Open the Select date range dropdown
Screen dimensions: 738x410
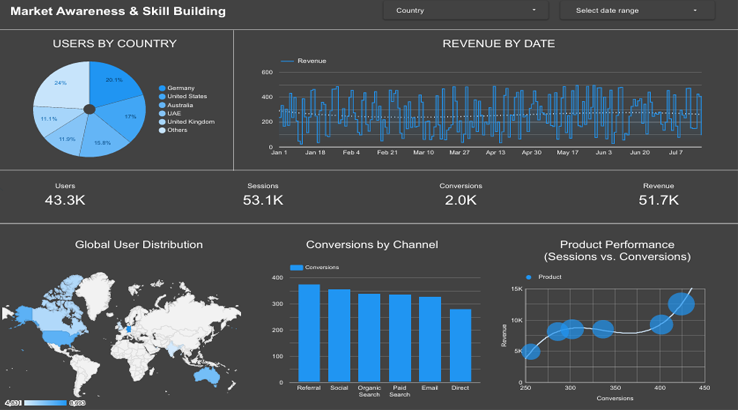637,11
